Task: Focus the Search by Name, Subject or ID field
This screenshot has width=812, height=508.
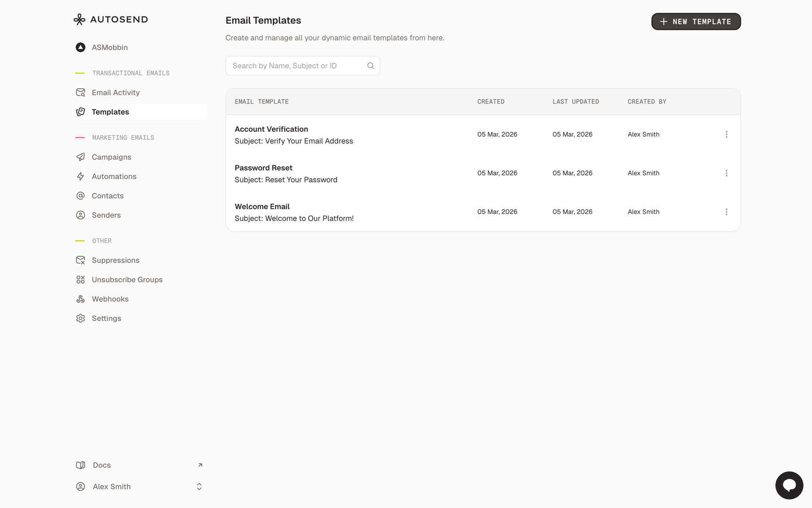Action: click(x=303, y=66)
